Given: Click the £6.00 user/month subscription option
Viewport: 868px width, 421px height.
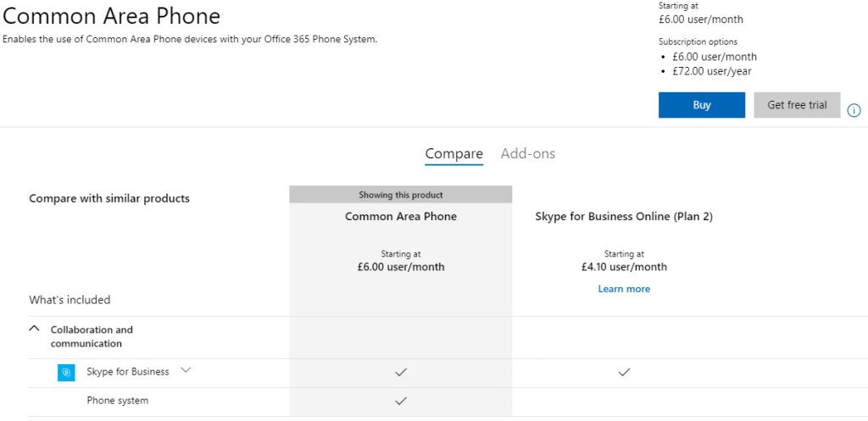Looking at the screenshot, I should pos(715,57).
